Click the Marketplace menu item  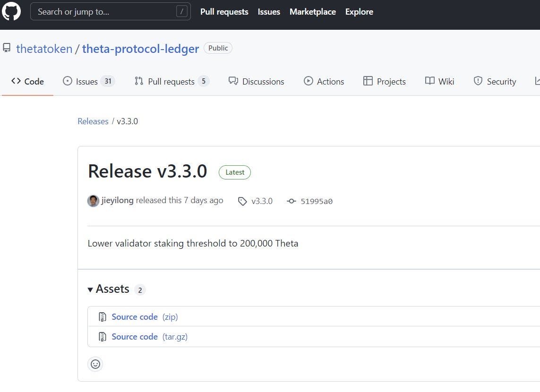[x=312, y=11]
